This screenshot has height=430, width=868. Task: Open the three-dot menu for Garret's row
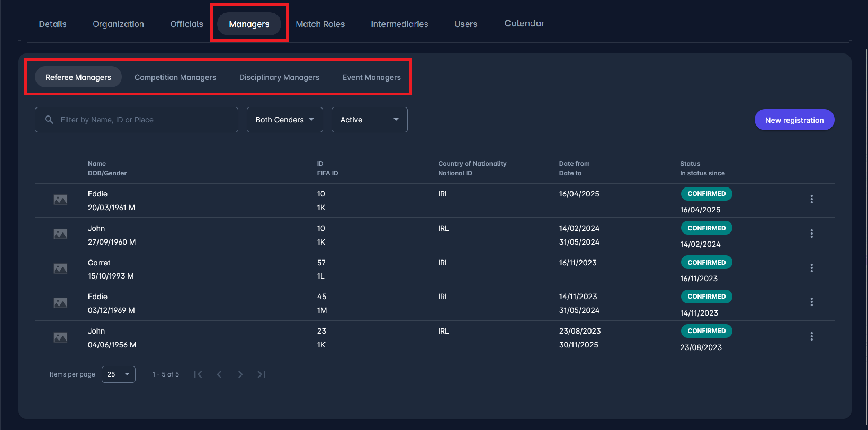[x=811, y=268]
